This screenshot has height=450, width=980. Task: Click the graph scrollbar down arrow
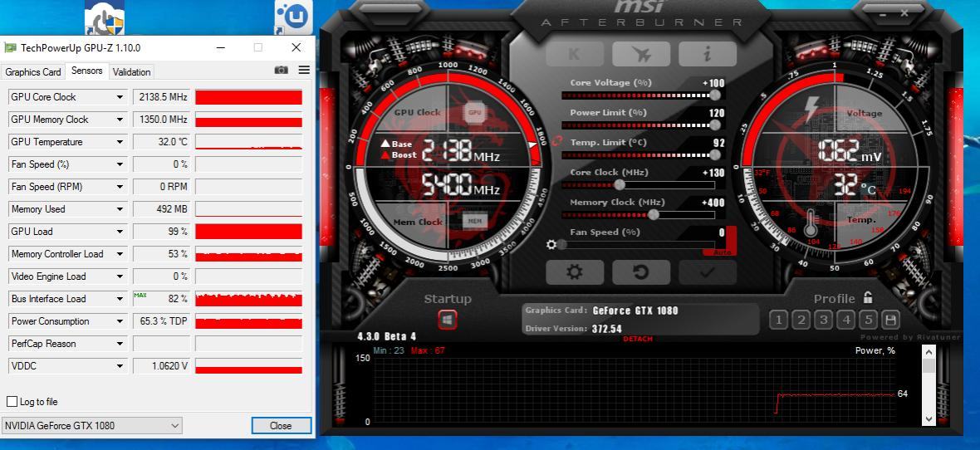coord(929,418)
